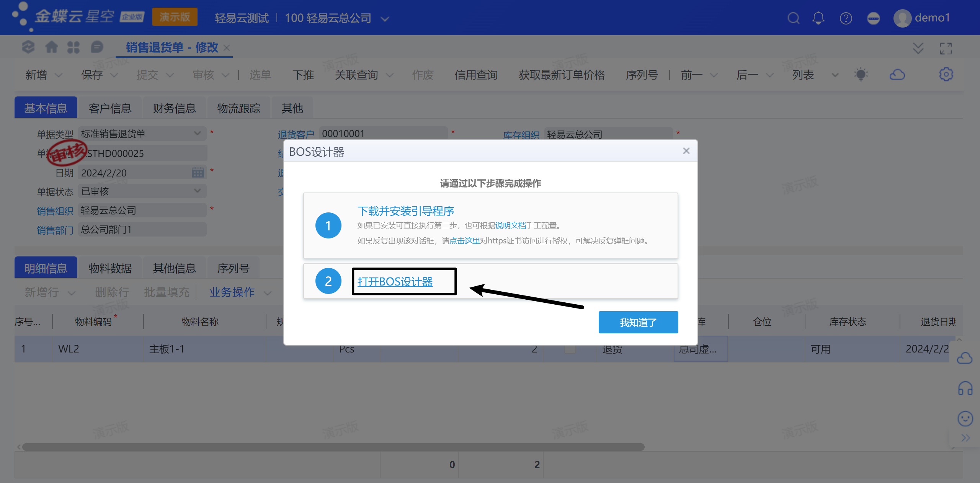Click the 退货客户 field 00010001

tap(383, 134)
